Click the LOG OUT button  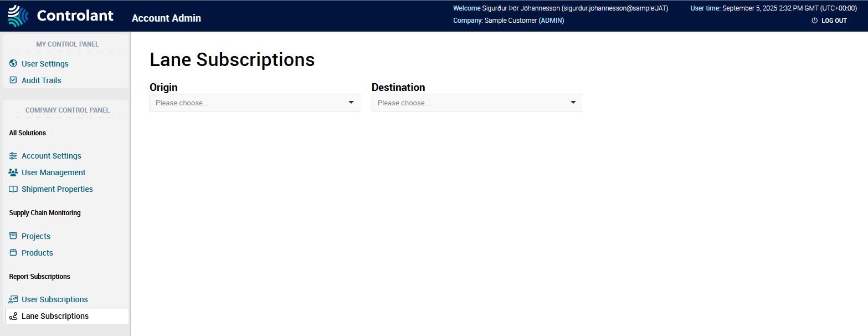pos(834,21)
